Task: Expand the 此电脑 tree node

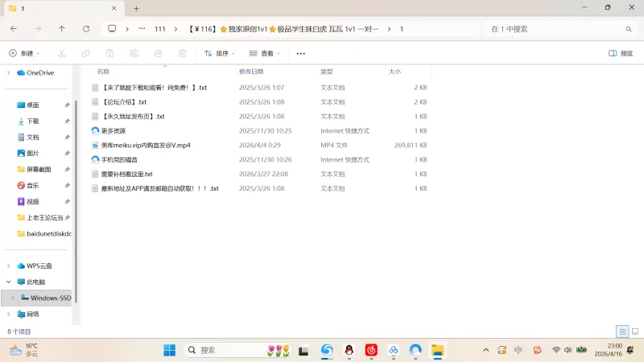Action: tap(9, 282)
